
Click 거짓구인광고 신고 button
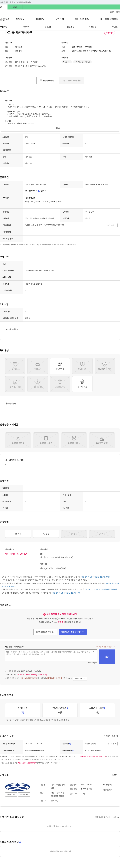pyautogui.click(x=111, y=736)
